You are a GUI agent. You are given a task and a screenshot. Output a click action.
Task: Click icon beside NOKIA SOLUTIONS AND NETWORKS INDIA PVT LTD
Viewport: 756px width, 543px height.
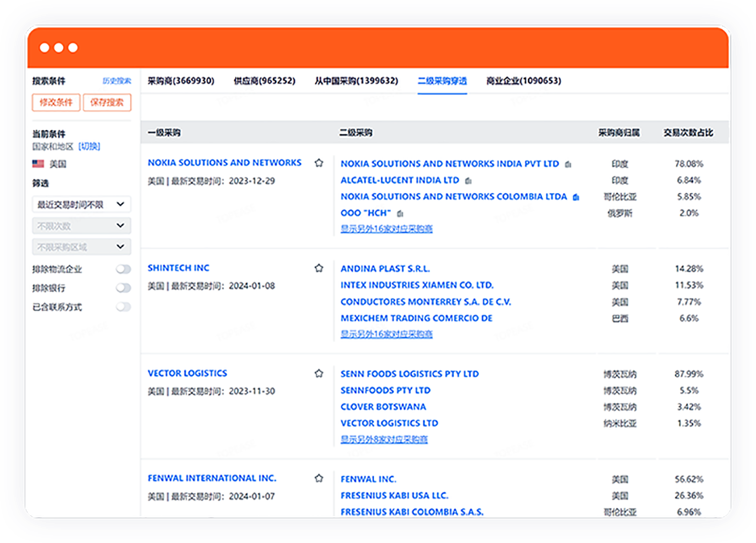click(x=568, y=164)
